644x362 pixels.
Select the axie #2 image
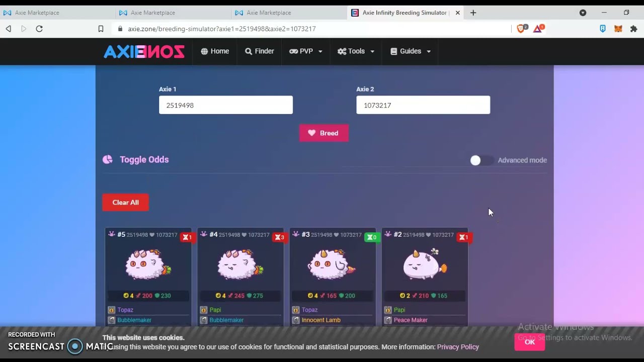coord(425,264)
